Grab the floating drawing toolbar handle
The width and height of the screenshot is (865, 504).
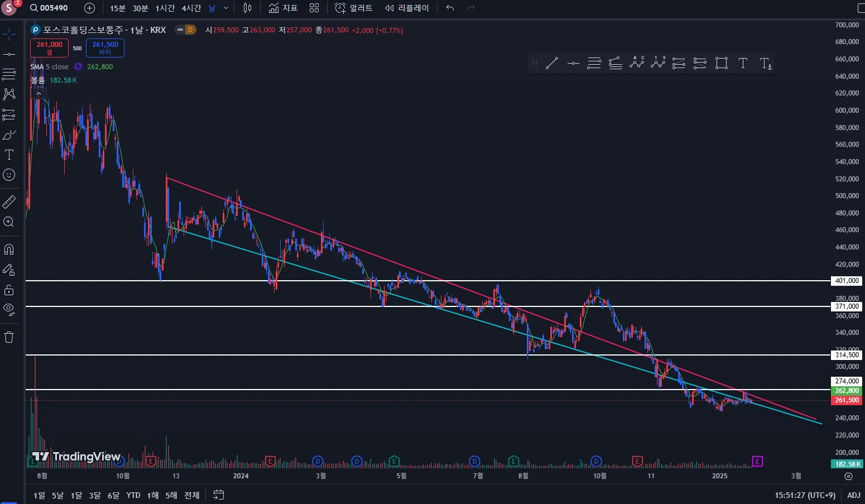click(535, 64)
